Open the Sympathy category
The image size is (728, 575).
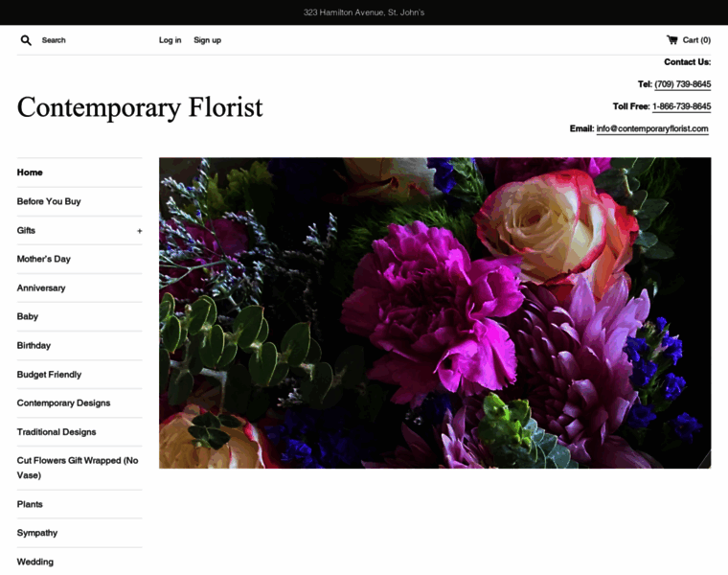(x=37, y=533)
